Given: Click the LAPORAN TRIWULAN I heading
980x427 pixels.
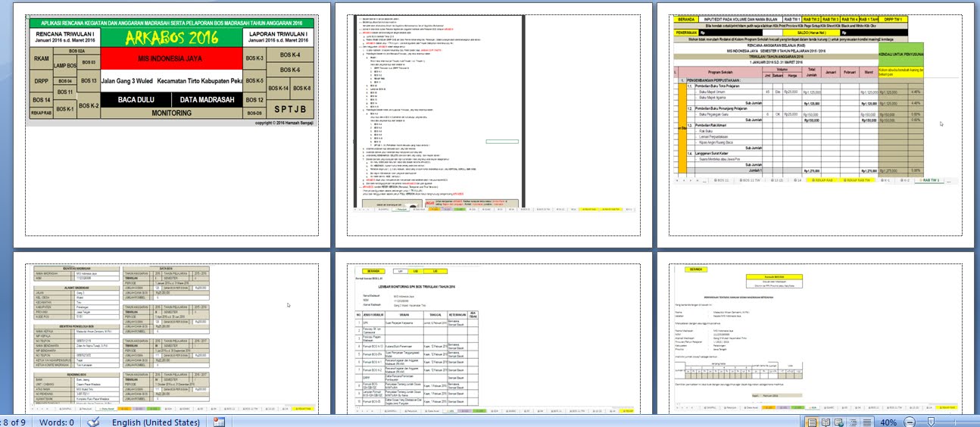Looking at the screenshot, I should click(278, 34).
